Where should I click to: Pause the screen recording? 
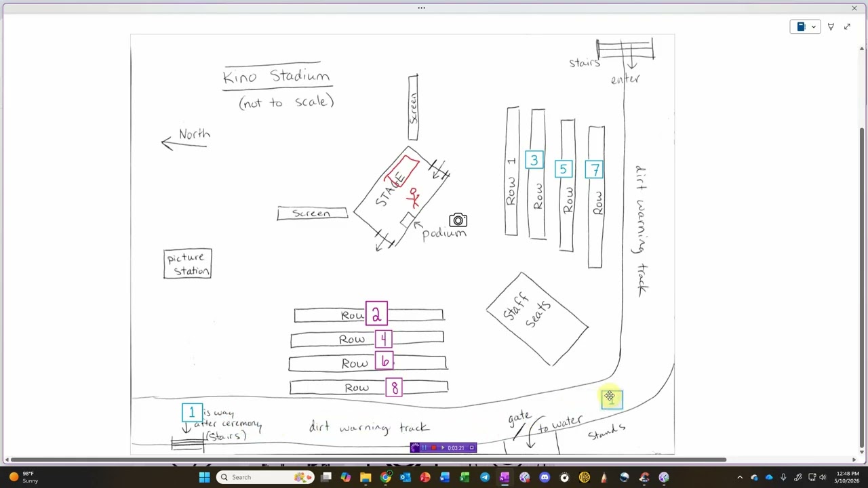click(425, 447)
